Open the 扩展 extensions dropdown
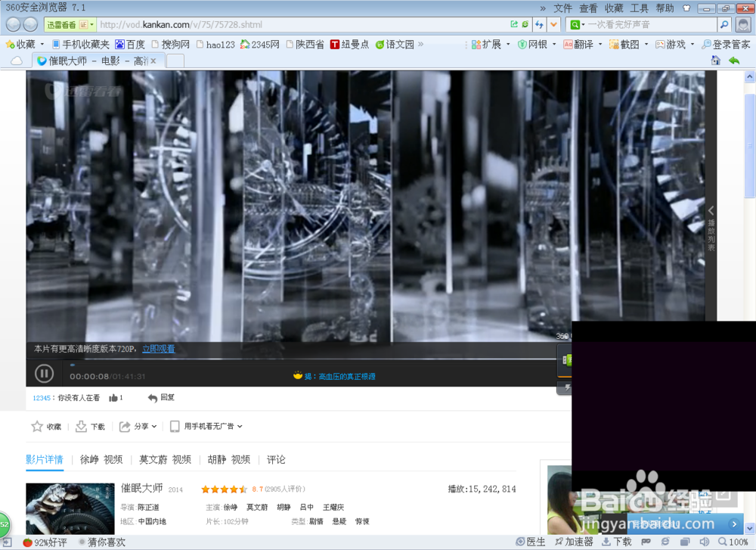This screenshot has width=756, height=550. [x=491, y=45]
